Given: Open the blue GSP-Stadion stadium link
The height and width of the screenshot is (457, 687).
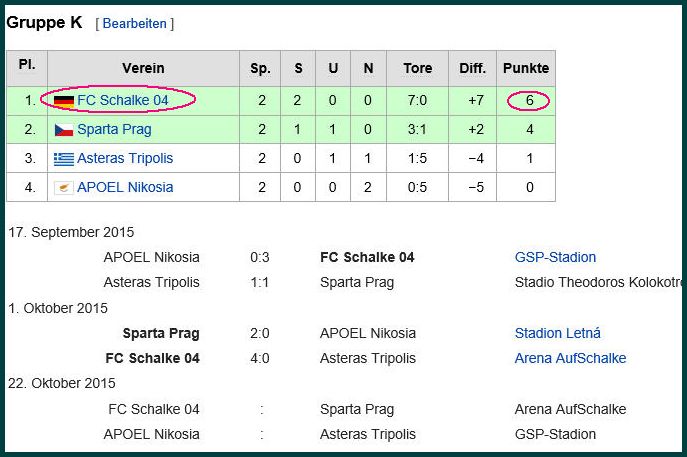Looking at the screenshot, I should pos(555,257).
